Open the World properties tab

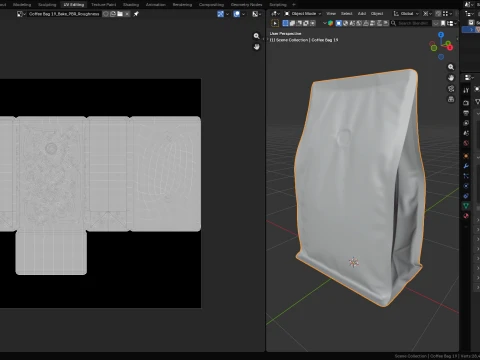(466, 143)
